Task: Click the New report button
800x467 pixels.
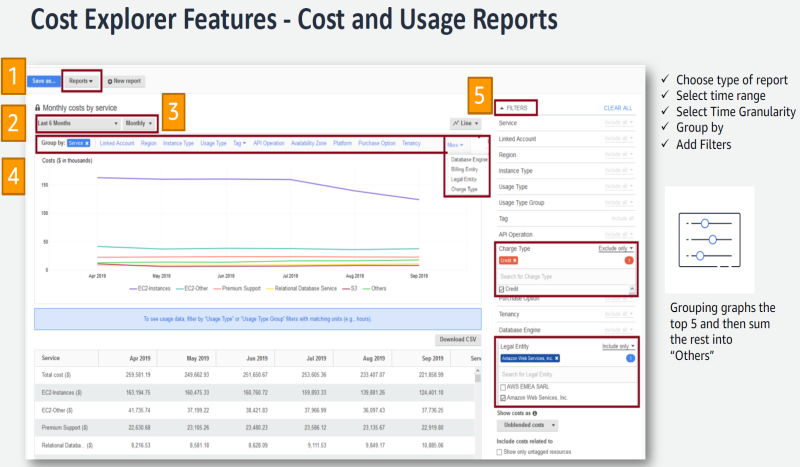Action: coord(124,81)
